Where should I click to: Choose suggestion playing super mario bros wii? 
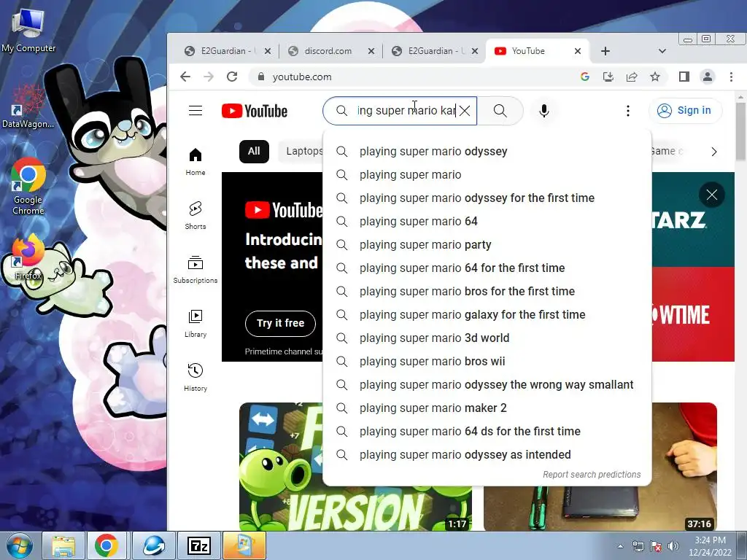pos(487,362)
